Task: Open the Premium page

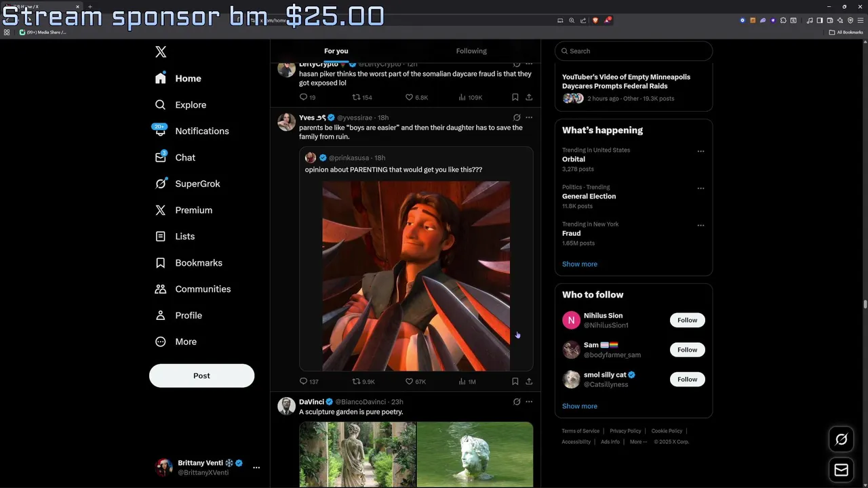Action: tap(184, 210)
